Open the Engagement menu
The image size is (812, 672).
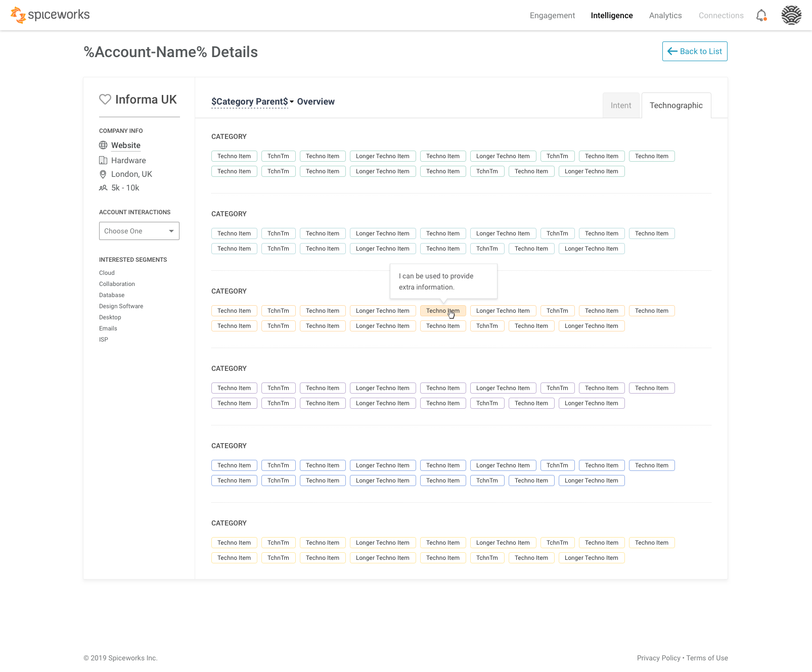[x=552, y=16]
